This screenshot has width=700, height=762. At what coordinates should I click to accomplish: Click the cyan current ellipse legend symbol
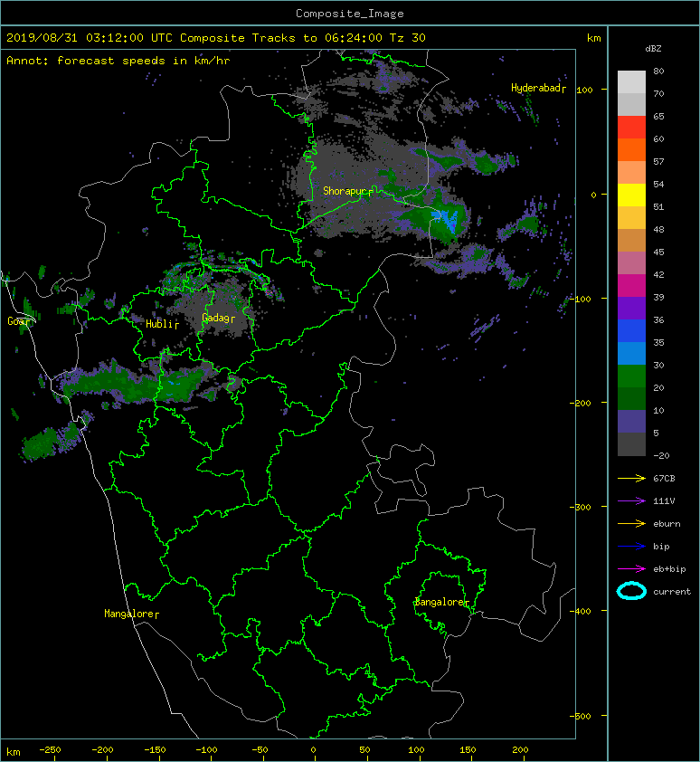pyautogui.click(x=631, y=592)
